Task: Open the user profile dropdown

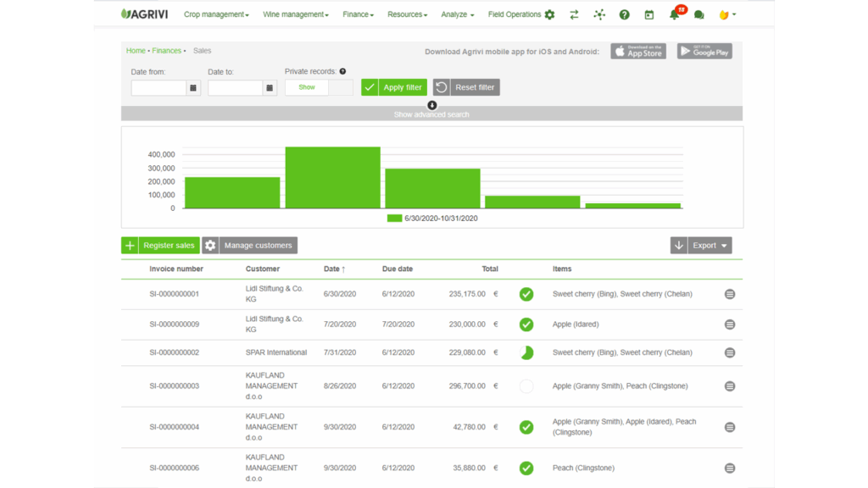Action: coord(726,14)
